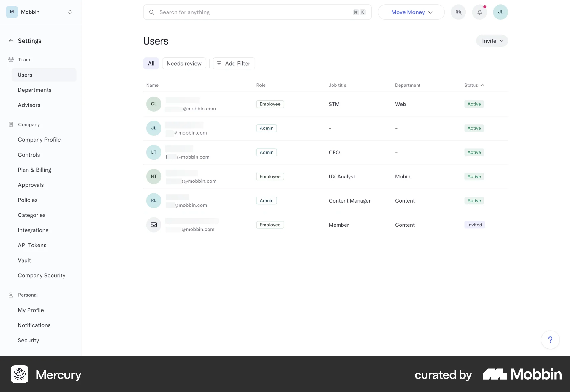Click the envelope avatar of the invited user
The height and width of the screenshot is (392, 570).
[x=153, y=225]
